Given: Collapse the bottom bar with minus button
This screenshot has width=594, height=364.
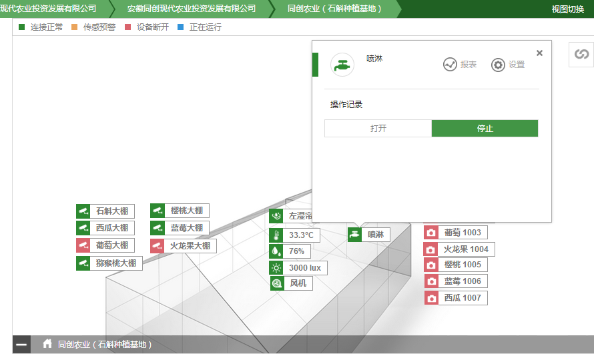Looking at the screenshot, I should click(x=21, y=345).
